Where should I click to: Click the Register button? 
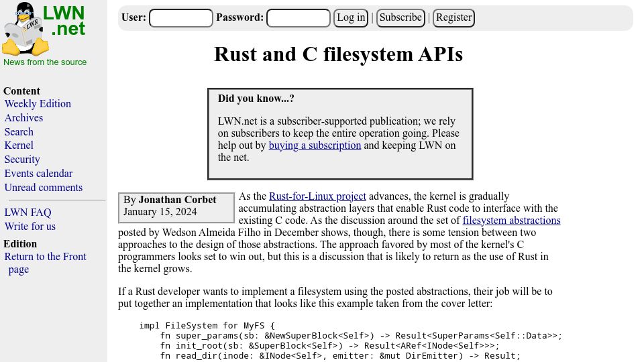tap(454, 18)
